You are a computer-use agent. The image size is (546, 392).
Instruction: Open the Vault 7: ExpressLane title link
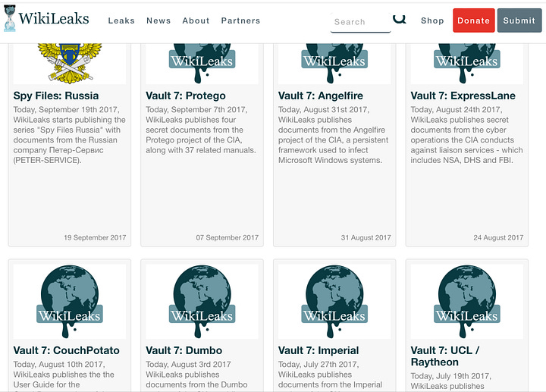463,96
